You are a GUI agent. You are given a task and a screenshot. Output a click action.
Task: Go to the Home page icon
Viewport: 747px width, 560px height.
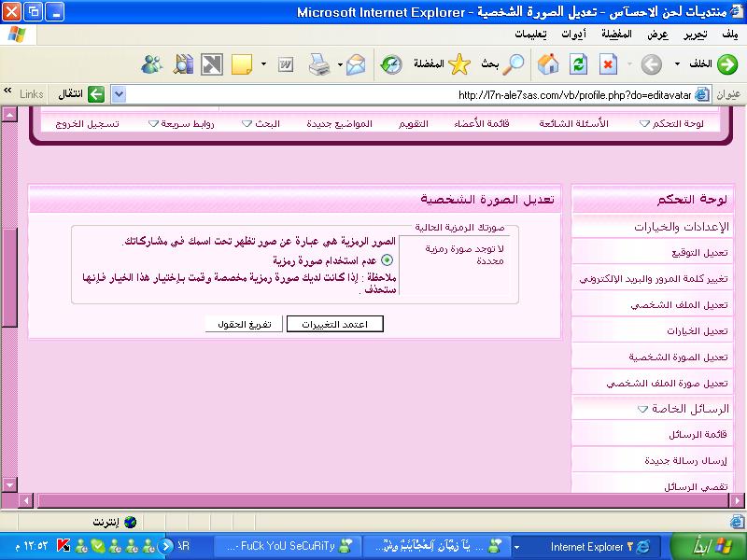click(549, 64)
